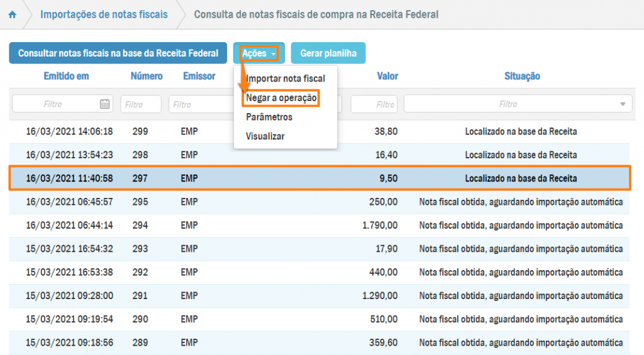Image resolution: width=644 pixels, height=355 pixels.
Task: Click the Situação column header
Action: (522, 76)
